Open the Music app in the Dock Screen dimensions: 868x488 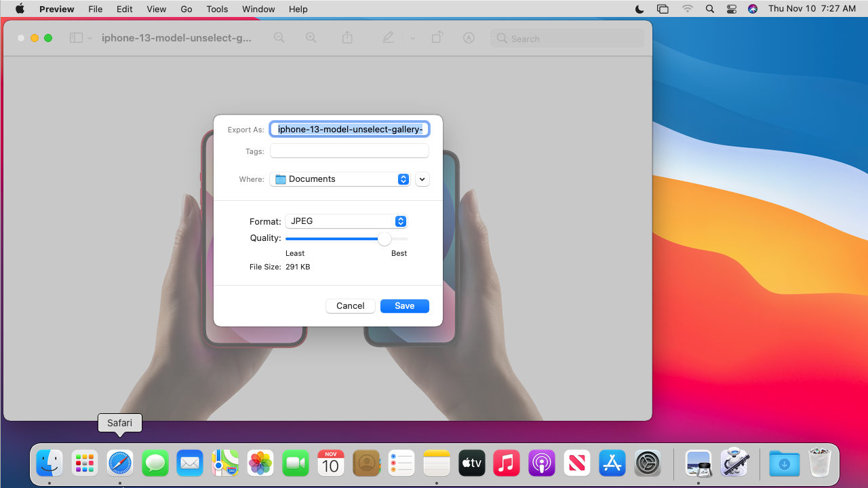tap(507, 463)
